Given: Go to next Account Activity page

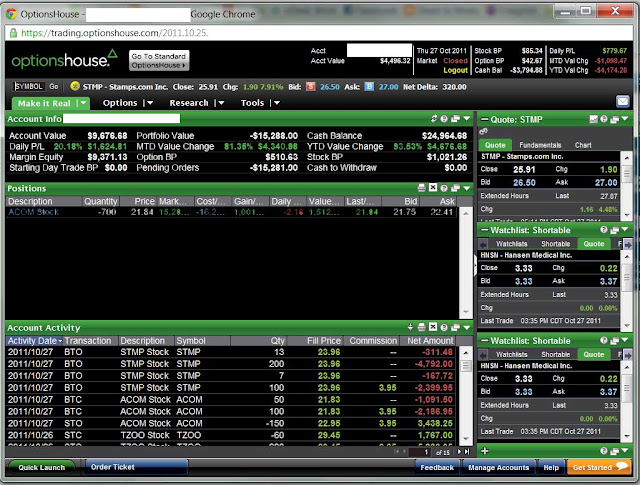Looking at the screenshot, I should click(460, 452).
